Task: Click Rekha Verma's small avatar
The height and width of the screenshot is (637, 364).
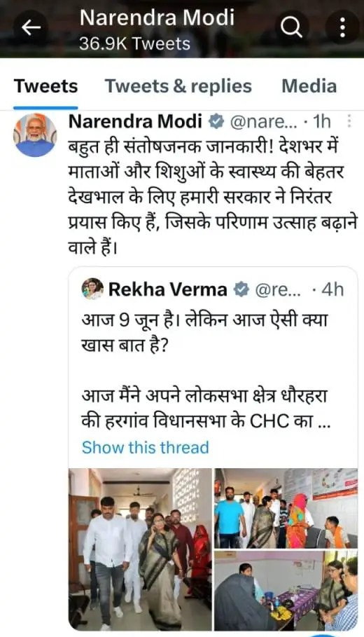Action: click(x=92, y=289)
